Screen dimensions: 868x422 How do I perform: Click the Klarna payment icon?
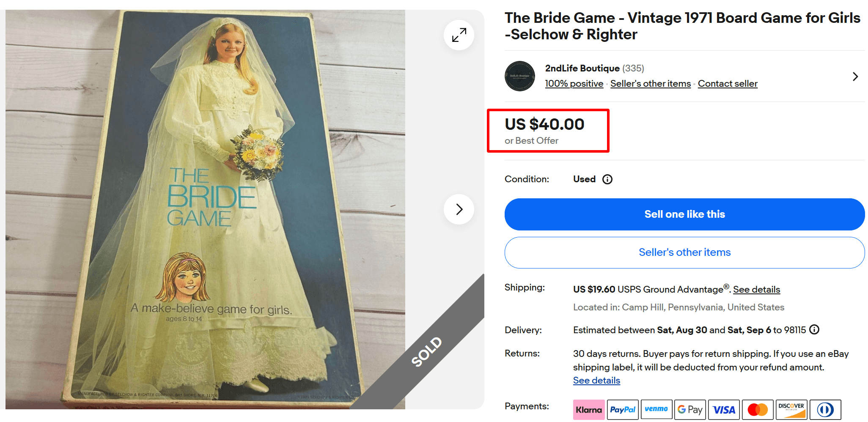coord(589,409)
